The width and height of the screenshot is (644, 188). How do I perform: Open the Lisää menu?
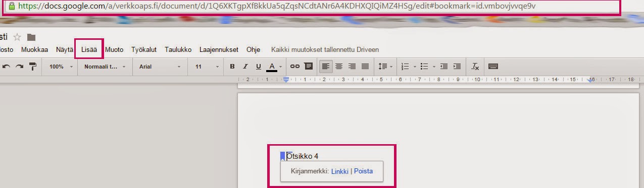pyautogui.click(x=89, y=49)
